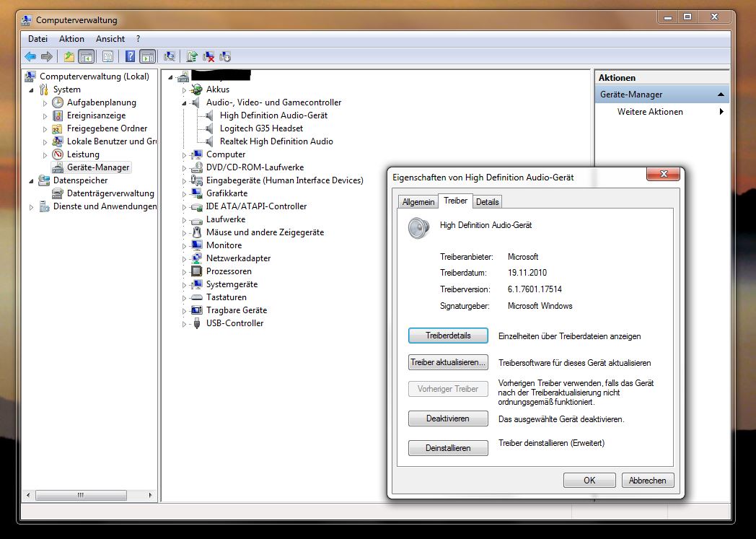Select Geräte-Manager in the left tree
Image resolution: width=756 pixels, height=539 pixels.
click(98, 167)
